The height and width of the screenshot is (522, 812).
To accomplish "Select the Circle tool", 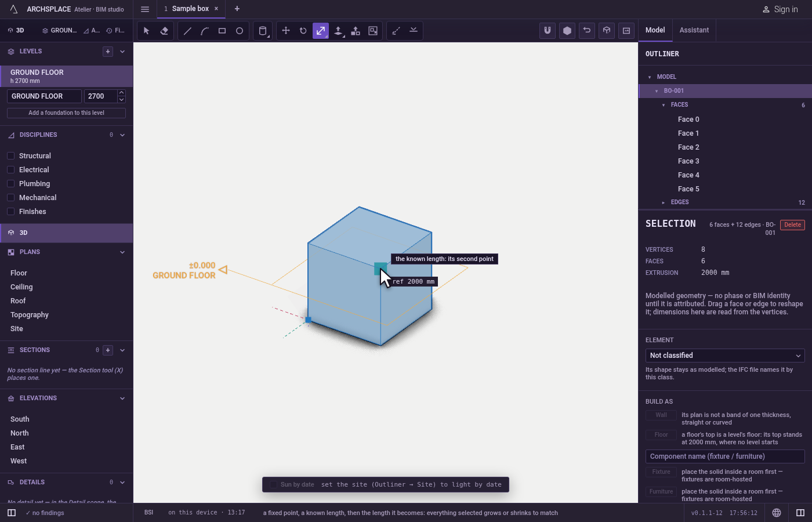I will click(x=240, y=31).
